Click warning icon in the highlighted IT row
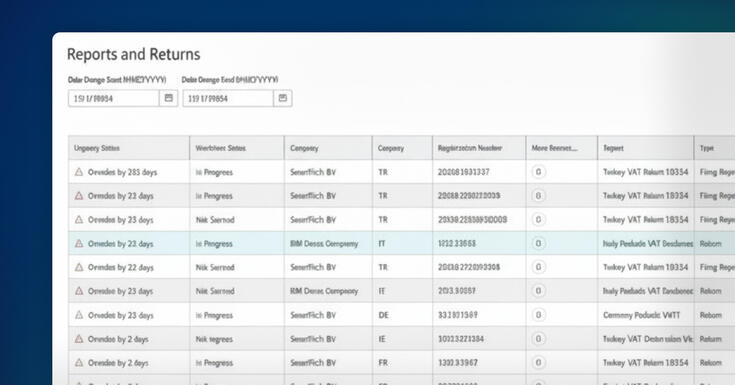 pos(79,243)
